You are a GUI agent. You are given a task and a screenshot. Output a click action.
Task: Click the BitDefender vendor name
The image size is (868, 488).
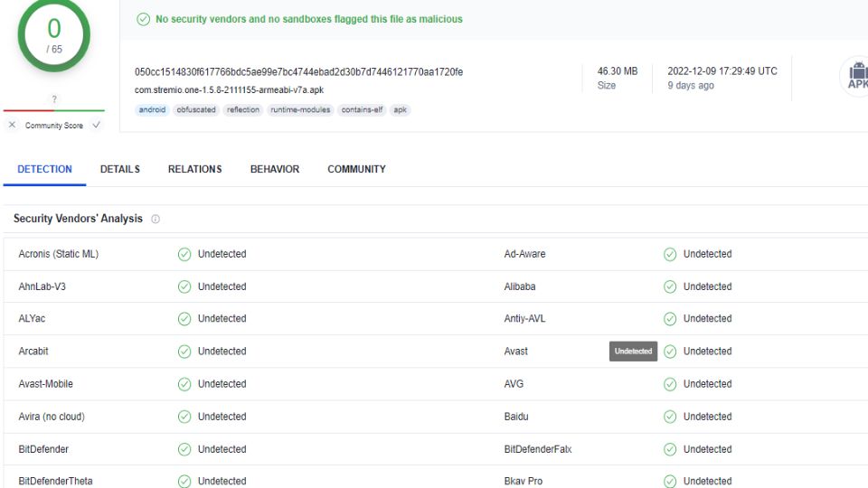(x=43, y=449)
